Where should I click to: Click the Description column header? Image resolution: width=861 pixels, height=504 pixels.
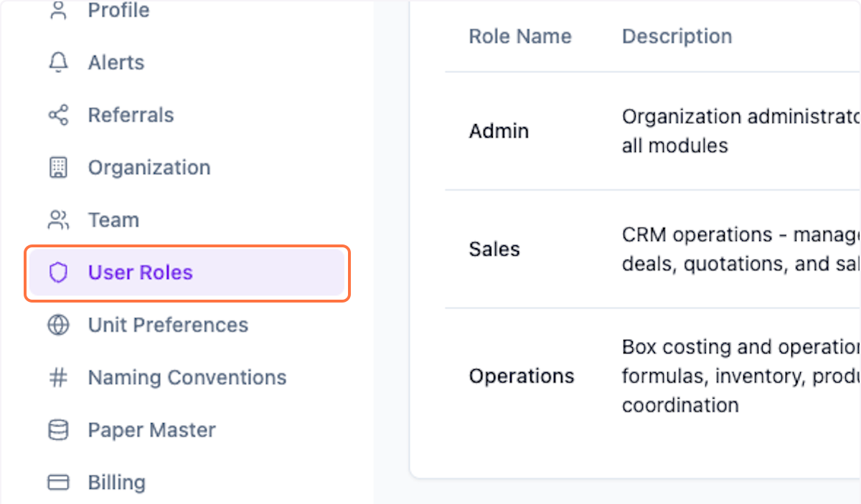click(677, 37)
